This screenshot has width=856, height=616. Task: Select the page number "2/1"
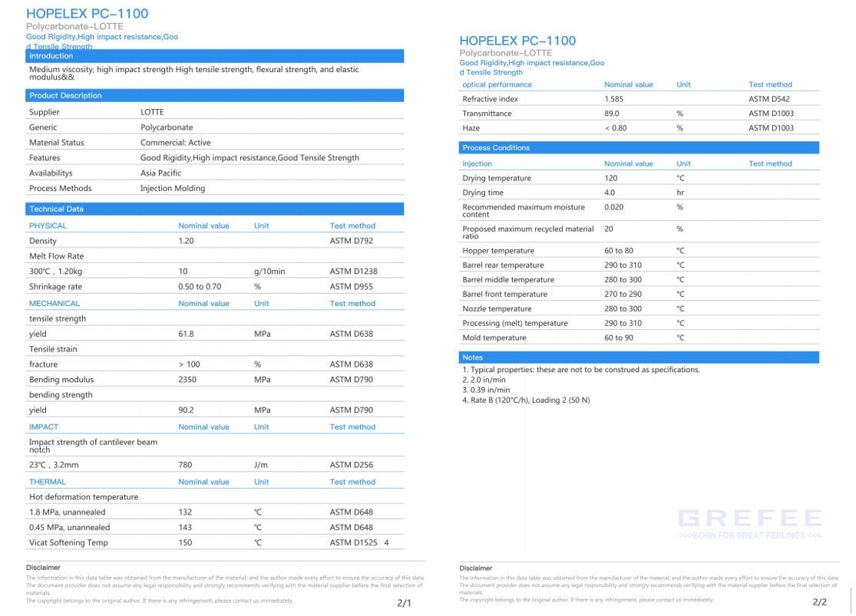tap(404, 603)
